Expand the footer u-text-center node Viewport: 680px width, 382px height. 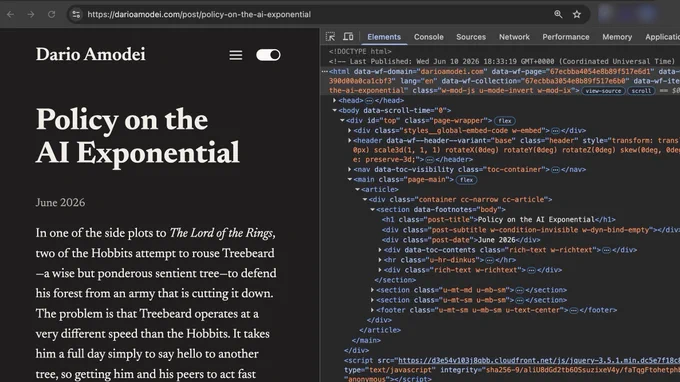pos(372,310)
